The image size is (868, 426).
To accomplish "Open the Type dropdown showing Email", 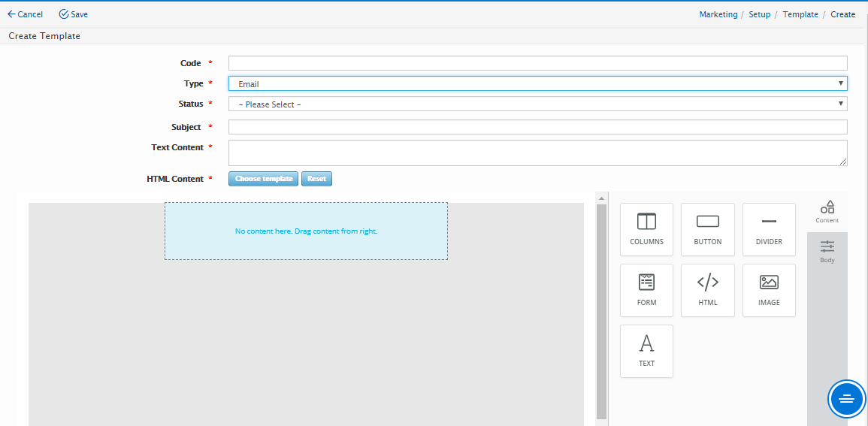I will tap(537, 84).
